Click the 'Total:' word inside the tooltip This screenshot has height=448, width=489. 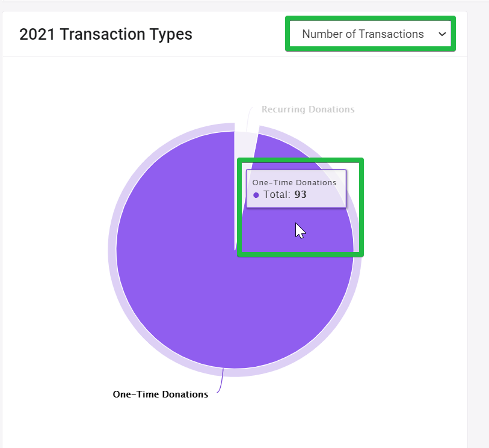277,195
